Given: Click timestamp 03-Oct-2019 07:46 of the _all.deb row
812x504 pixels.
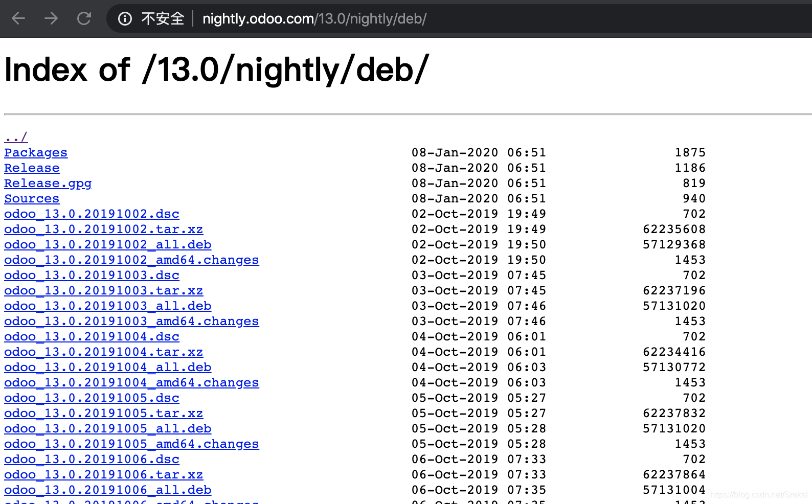Looking at the screenshot, I should [x=479, y=306].
